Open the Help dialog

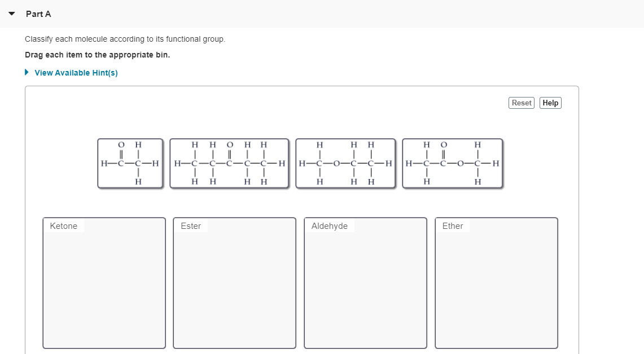(x=550, y=103)
